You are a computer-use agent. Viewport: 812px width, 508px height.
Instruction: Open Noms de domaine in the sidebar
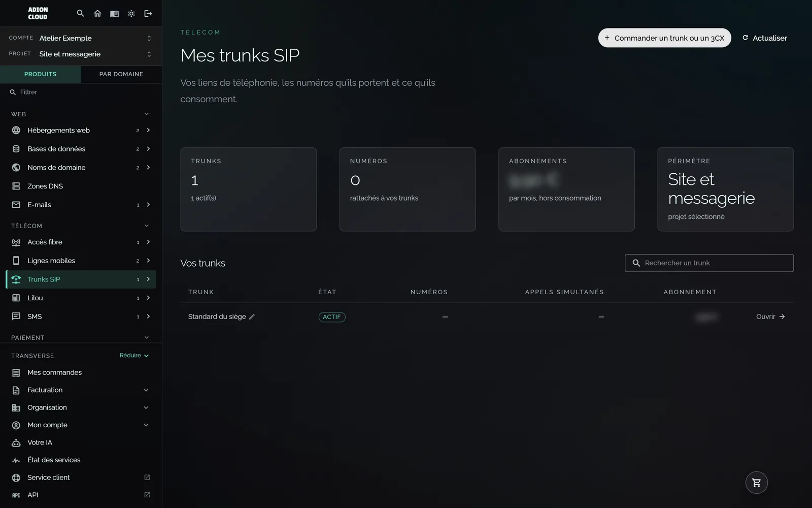(x=81, y=167)
